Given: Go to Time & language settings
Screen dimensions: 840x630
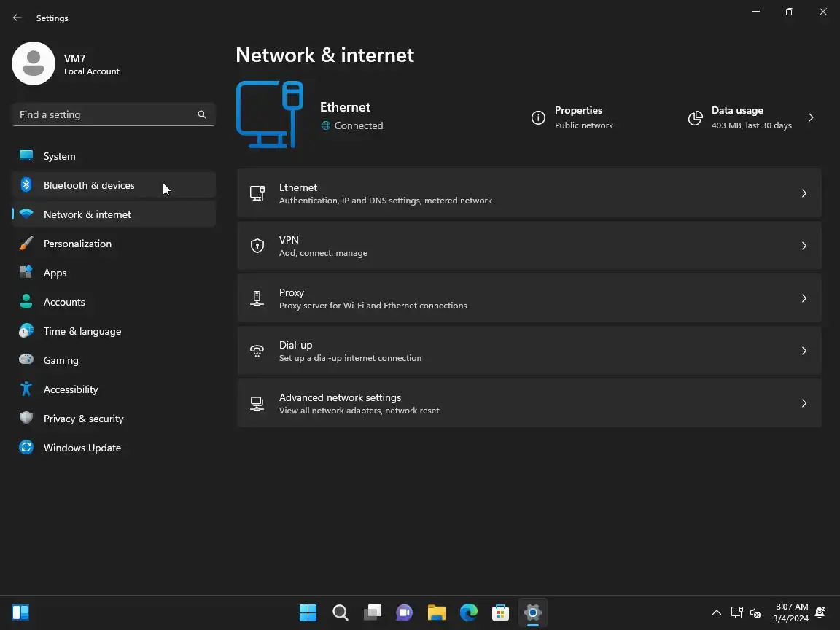Looking at the screenshot, I should click(82, 331).
